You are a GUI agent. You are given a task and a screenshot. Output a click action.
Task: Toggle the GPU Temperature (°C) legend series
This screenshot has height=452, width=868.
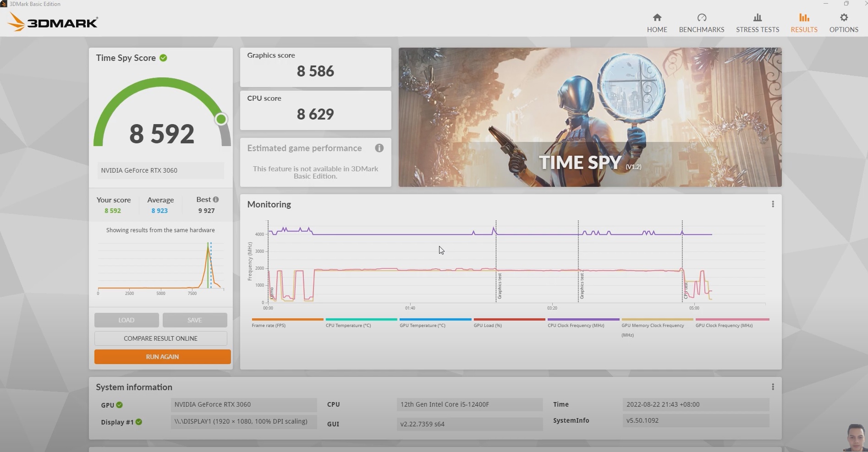[435, 323]
